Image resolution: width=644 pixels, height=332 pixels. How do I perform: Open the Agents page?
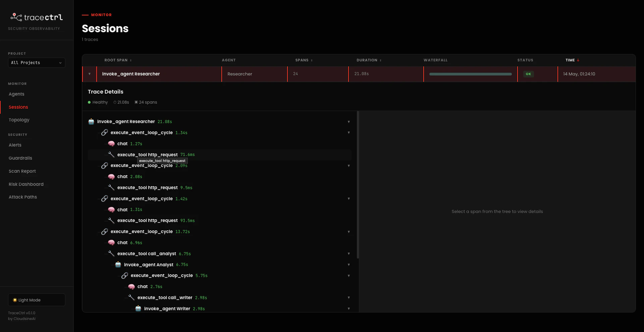pyautogui.click(x=16, y=94)
